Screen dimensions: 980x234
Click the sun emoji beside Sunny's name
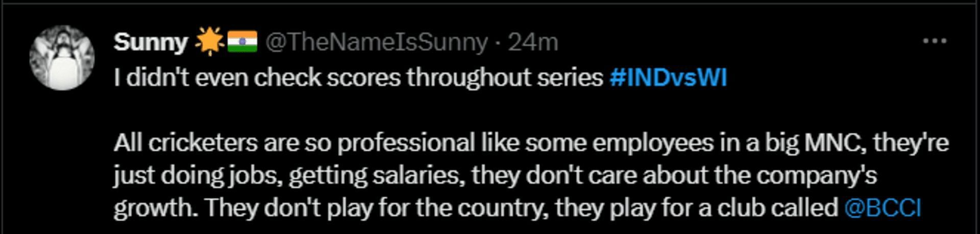(210, 42)
